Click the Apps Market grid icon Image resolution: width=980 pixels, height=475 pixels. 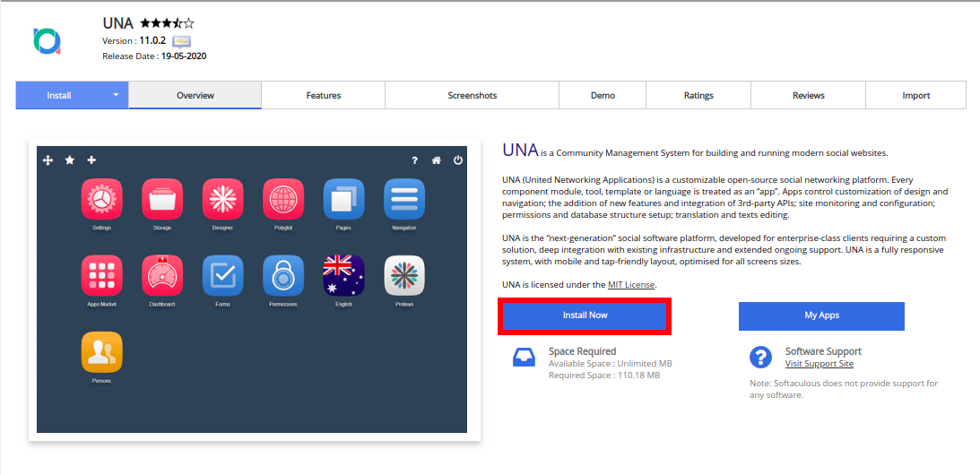click(x=101, y=275)
